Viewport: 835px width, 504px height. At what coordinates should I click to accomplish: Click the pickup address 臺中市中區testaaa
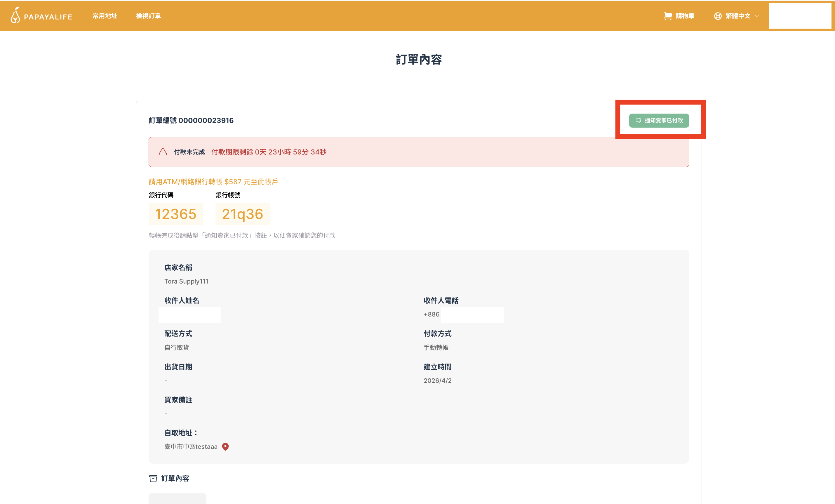(190, 446)
